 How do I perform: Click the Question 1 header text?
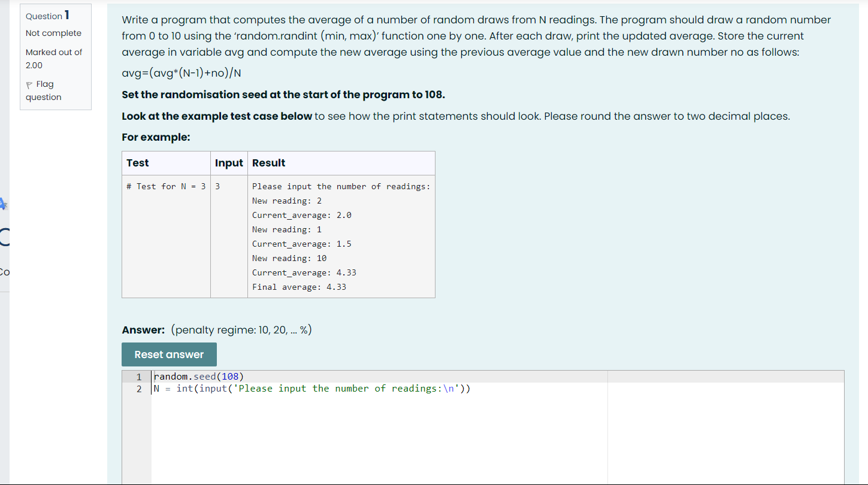(x=47, y=16)
